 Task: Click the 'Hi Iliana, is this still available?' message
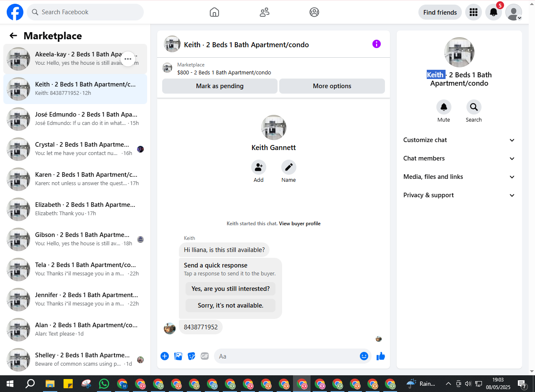pyautogui.click(x=224, y=250)
